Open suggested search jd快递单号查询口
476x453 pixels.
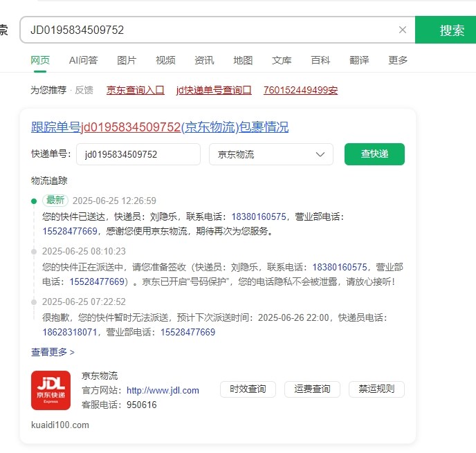click(214, 90)
